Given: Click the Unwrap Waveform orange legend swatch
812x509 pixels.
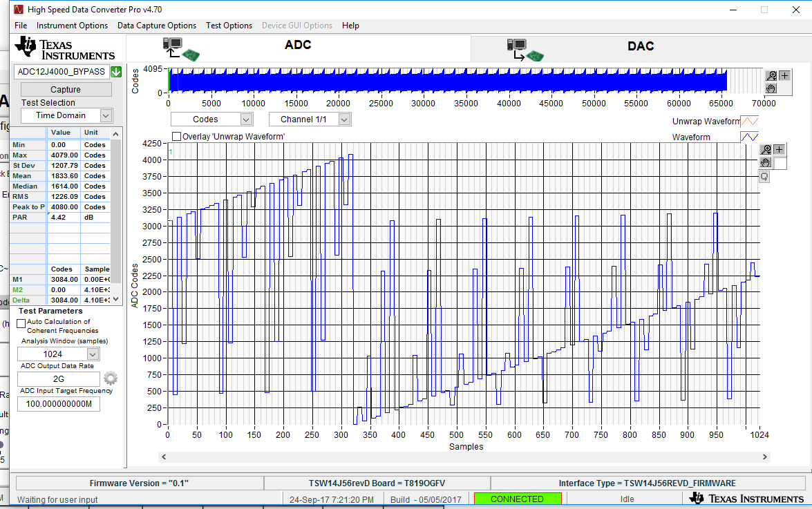Looking at the screenshot, I should click(x=749, y=122).
